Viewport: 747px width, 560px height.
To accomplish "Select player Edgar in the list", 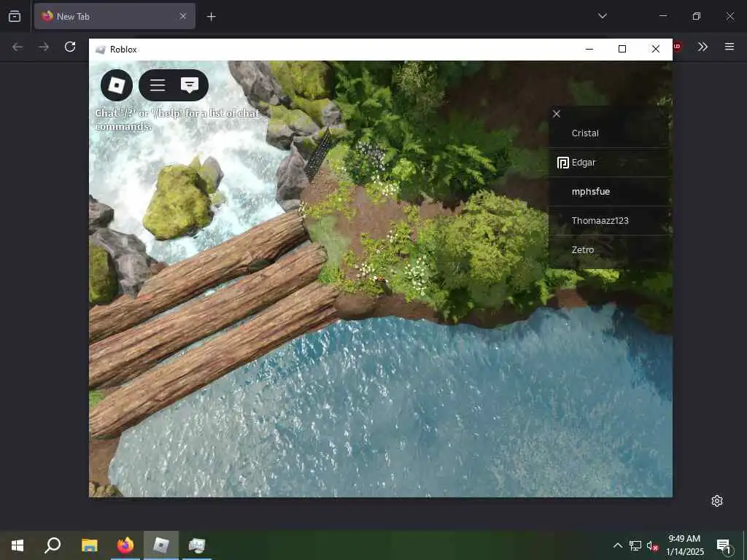I will click(x=610, y=163).
